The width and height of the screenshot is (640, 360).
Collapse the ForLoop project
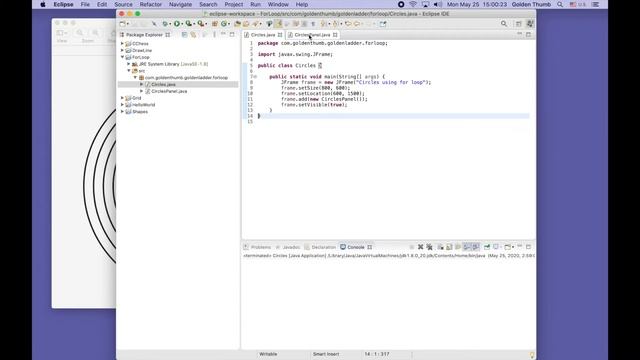(122, 57)
